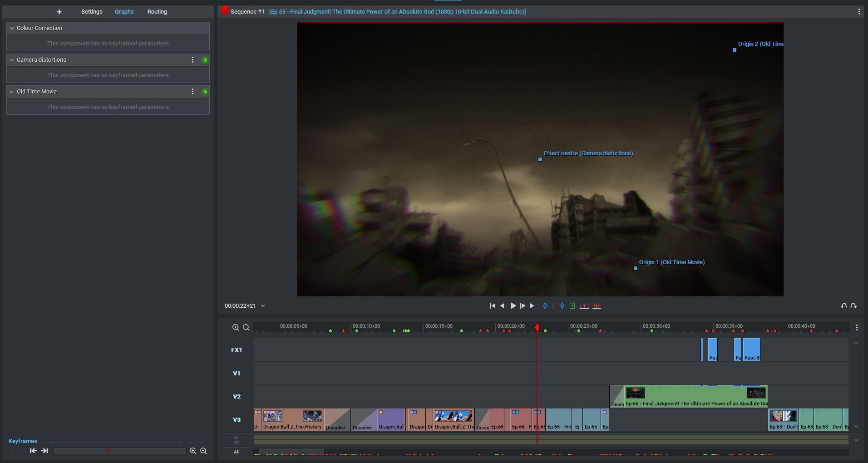Image resolution: width=868 pixels, height=463 pixels.
Task: Open Camera distortions options menu
Action: pyautogui.click(x=192, y=60)
